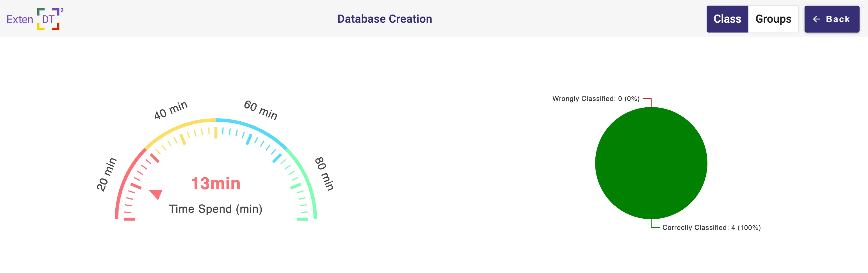The width and height of the screenshot is (868, 273).
Task: Click the Correctly Classified pie label
Action: click(711, 228)
